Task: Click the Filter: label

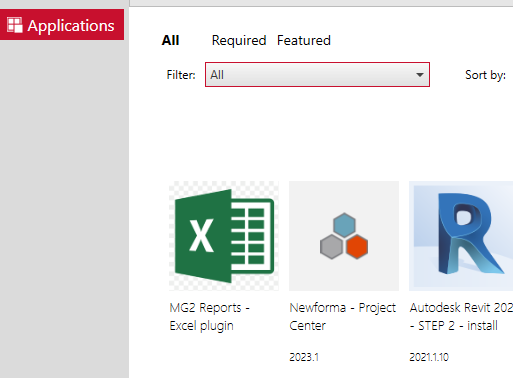Action: (181, 75)
